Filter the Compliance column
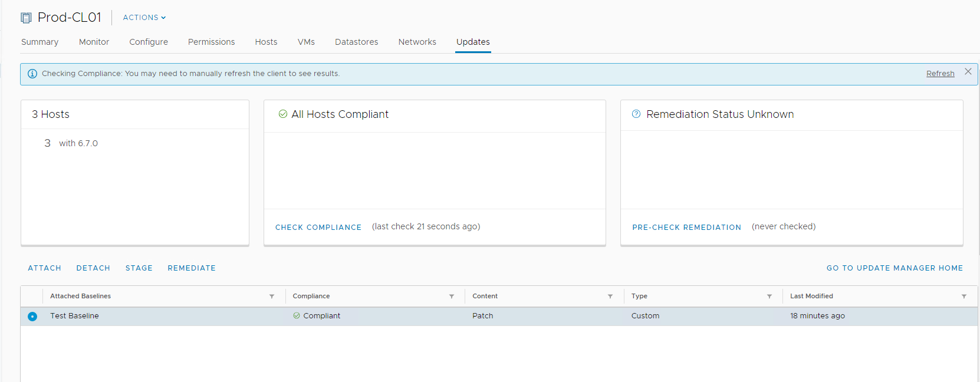This screenshot has width=980, height=382. coord(452,297)
